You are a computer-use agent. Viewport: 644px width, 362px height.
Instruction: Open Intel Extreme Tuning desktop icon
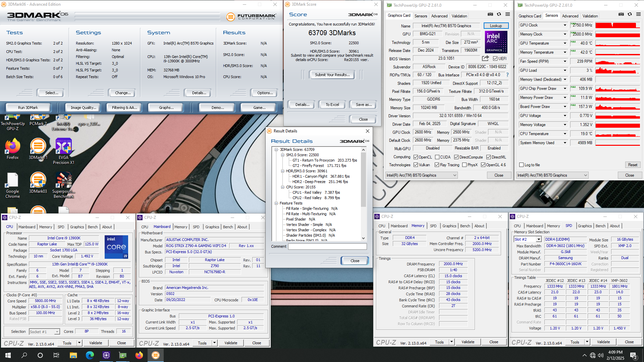coord(63,123)
